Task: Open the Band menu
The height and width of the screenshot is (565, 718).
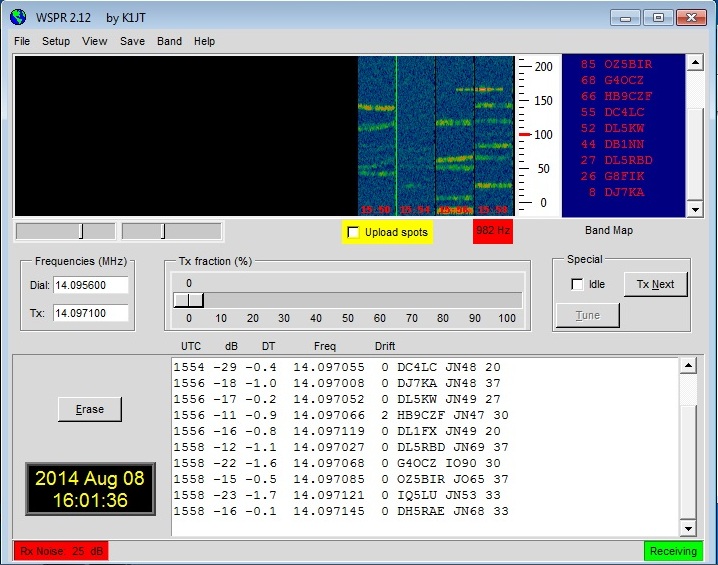Action: pyautogui.click(x=169, y=41)
